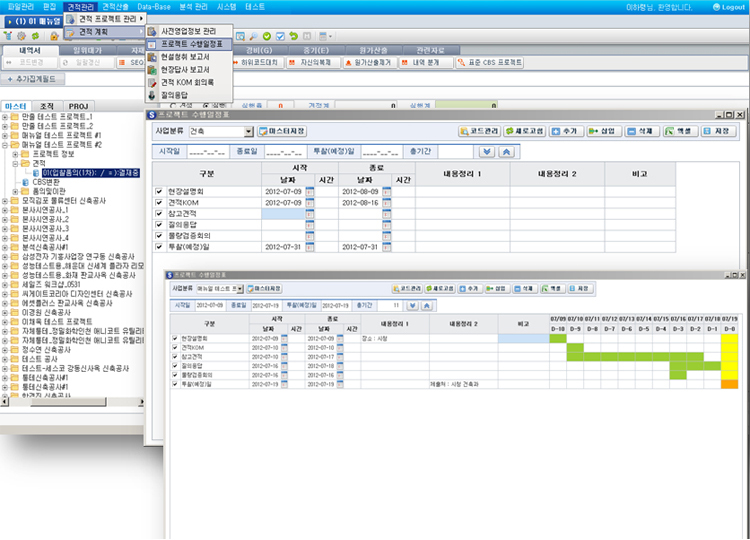Switch to the PROJ tab
The width and height of the screenshot is (750, 540).
point(78,105)
